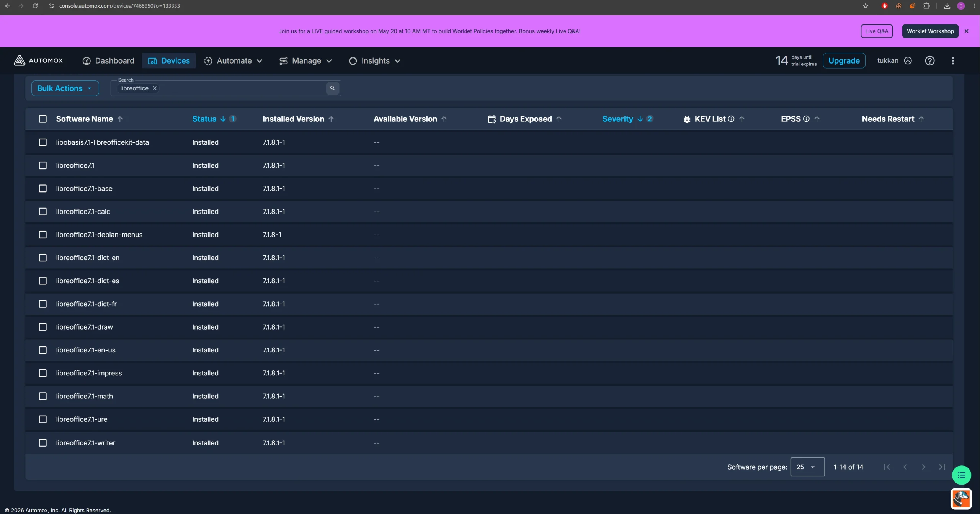Open the bottom-right chat widget

click(961, 499)
